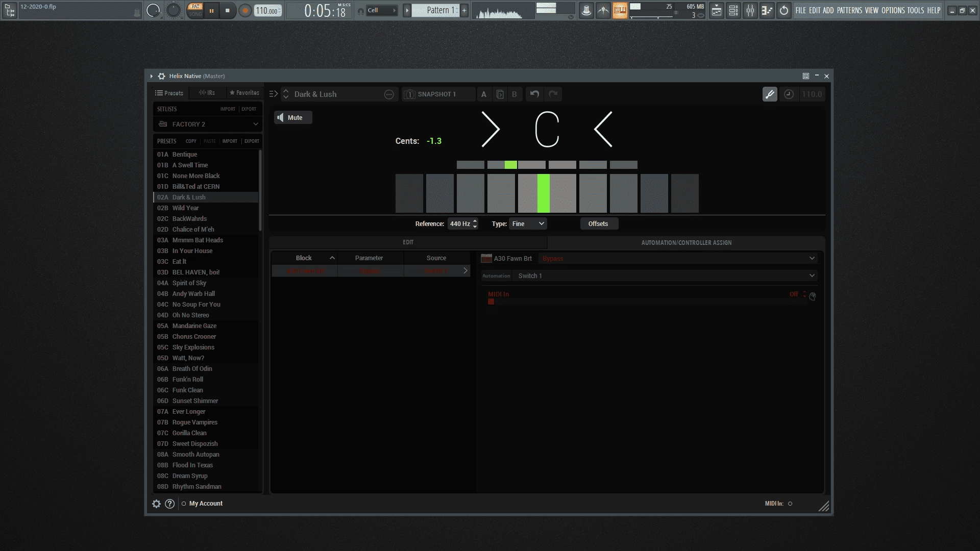
Task: Open the EDIT menu
Action: pyautogui.click(x=815, y=10)
